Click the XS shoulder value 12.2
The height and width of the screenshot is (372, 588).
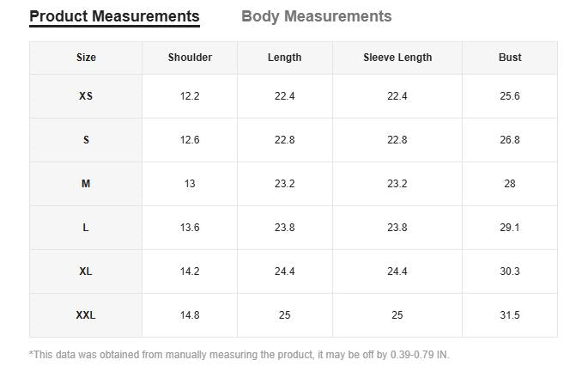pyautogui.click(x=190, y=96)
